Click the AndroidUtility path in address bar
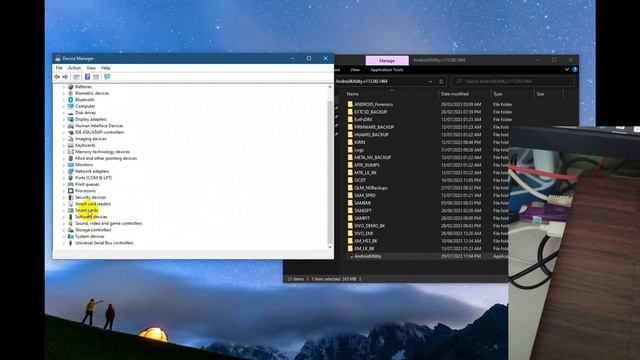The width and height of the screenshot is (640, 360). 362,82
